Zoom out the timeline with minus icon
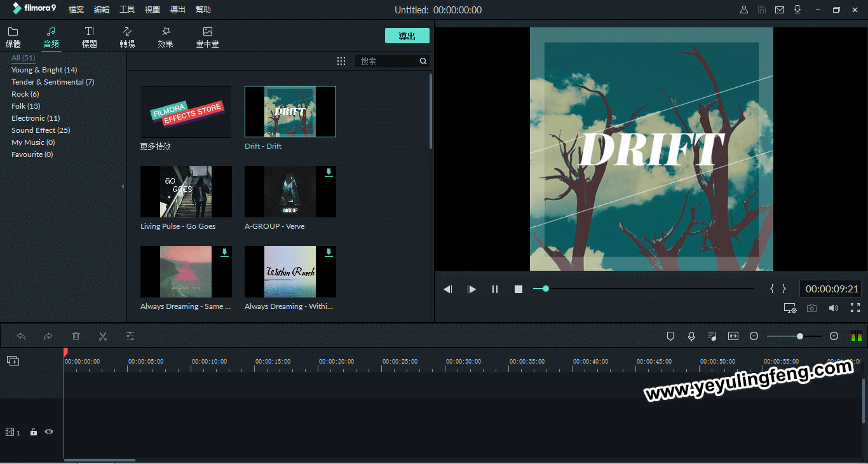The image size is (868, 464). point(754,336)
